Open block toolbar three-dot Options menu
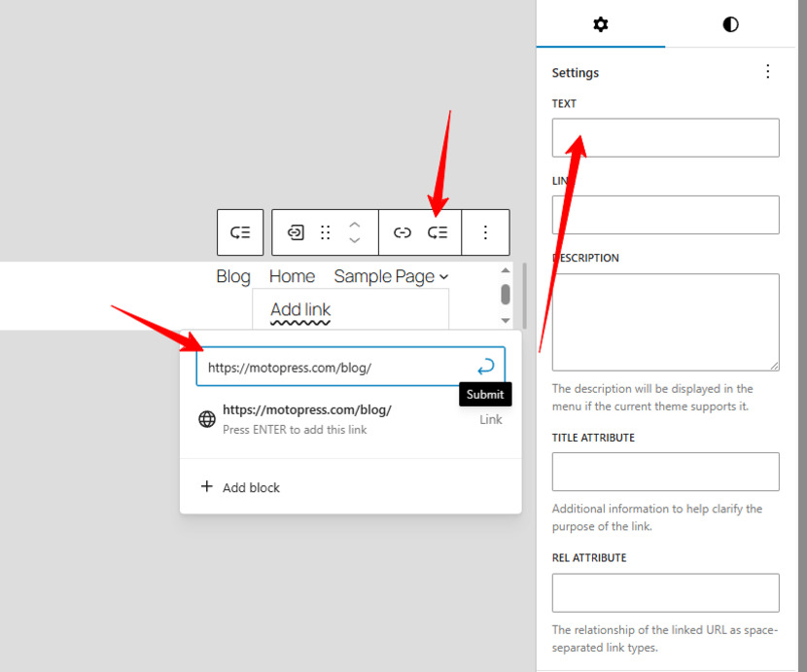 [x=485, y=232]
